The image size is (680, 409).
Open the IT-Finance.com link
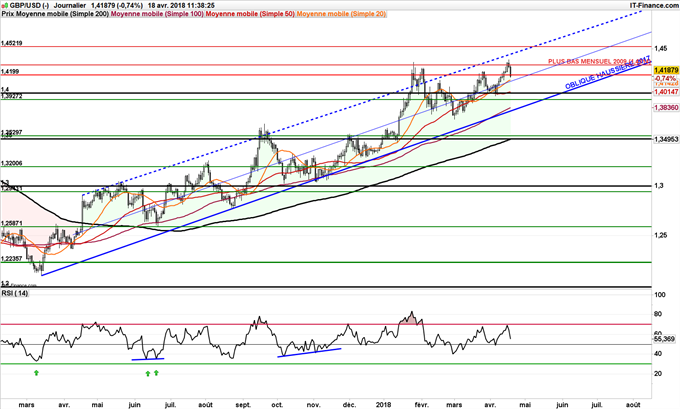[654, 5]
